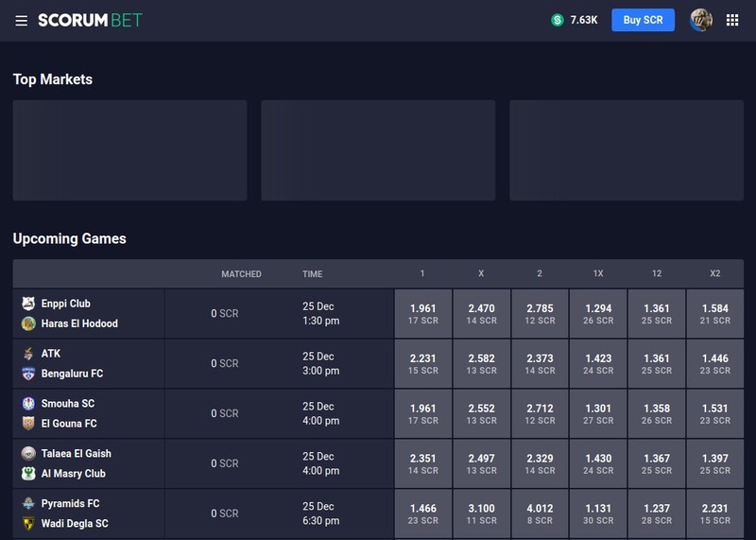Open the hamburger navigation menu
This screenshot has width=756, height=540.
coord(21,20)
